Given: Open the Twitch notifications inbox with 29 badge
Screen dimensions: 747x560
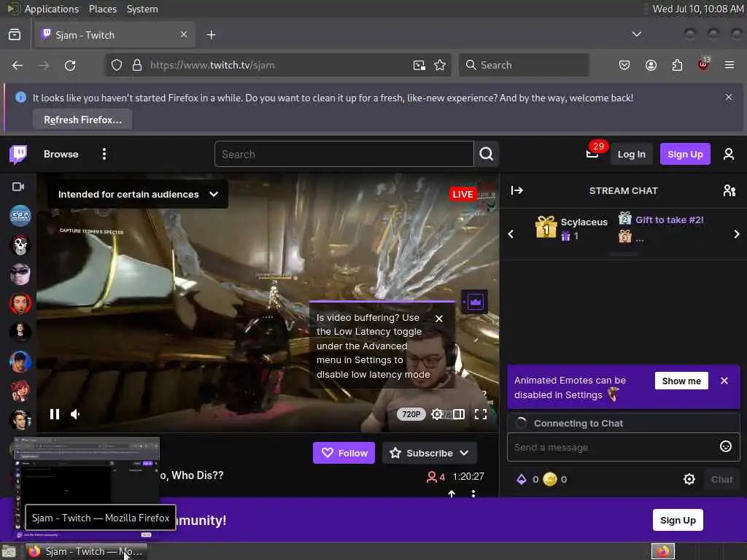Looking at the screenshot, I should [x=592, y=154].
